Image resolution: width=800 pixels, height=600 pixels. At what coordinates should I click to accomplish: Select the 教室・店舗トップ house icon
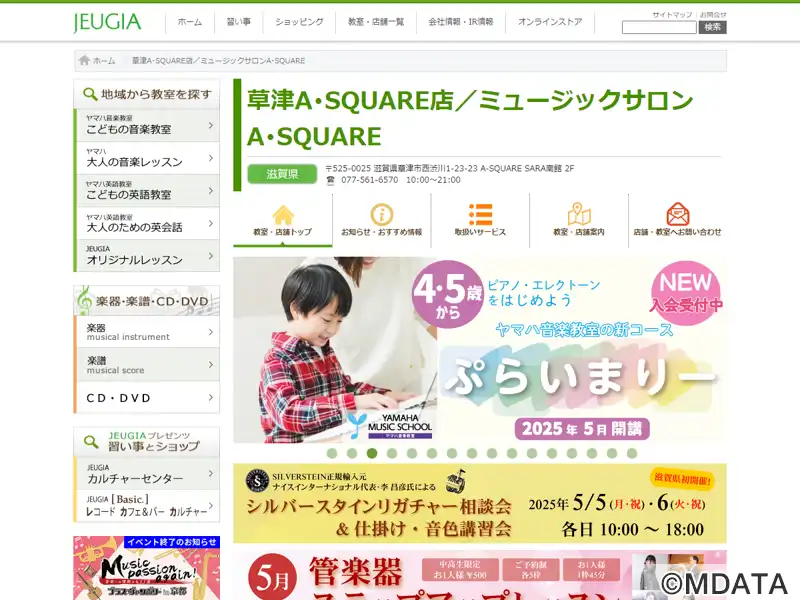[283, 215]
